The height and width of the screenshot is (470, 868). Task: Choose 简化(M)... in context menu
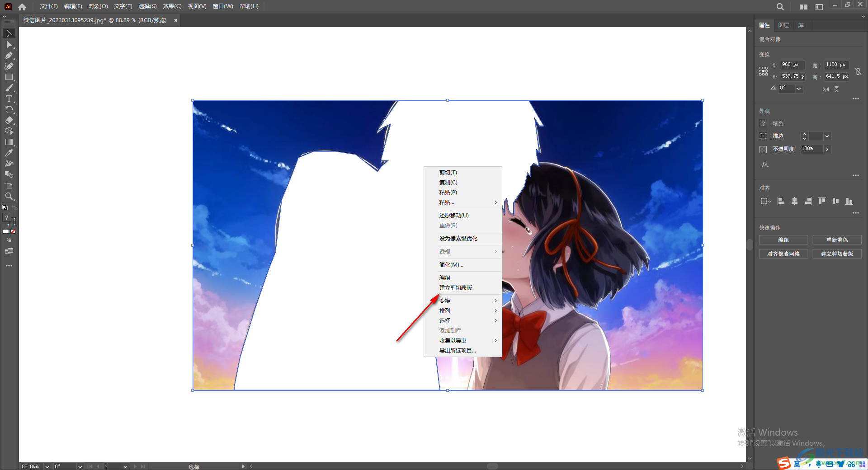(463, 265)
